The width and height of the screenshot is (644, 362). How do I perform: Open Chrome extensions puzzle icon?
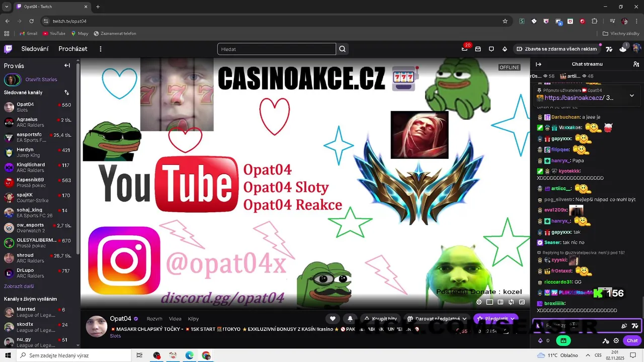tap(595, 21)
